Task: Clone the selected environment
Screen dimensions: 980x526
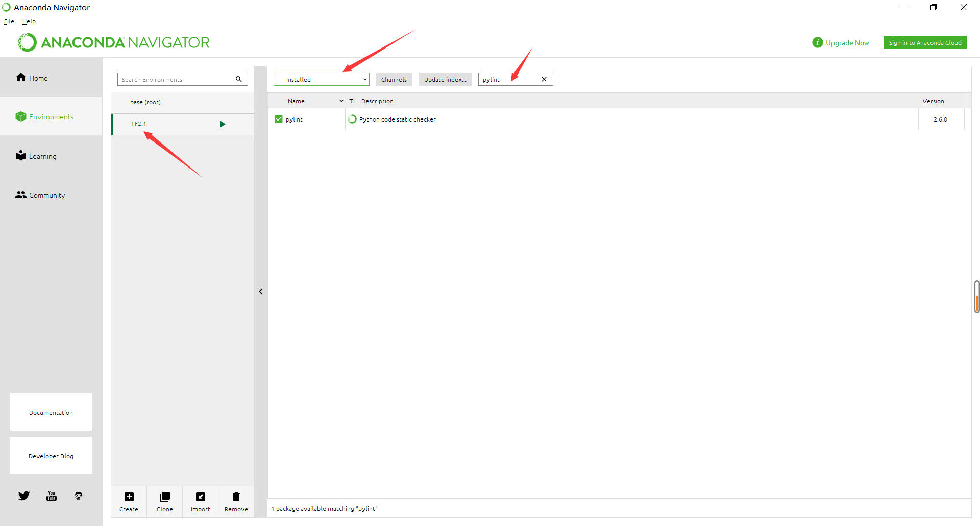Action: point(164,501)
